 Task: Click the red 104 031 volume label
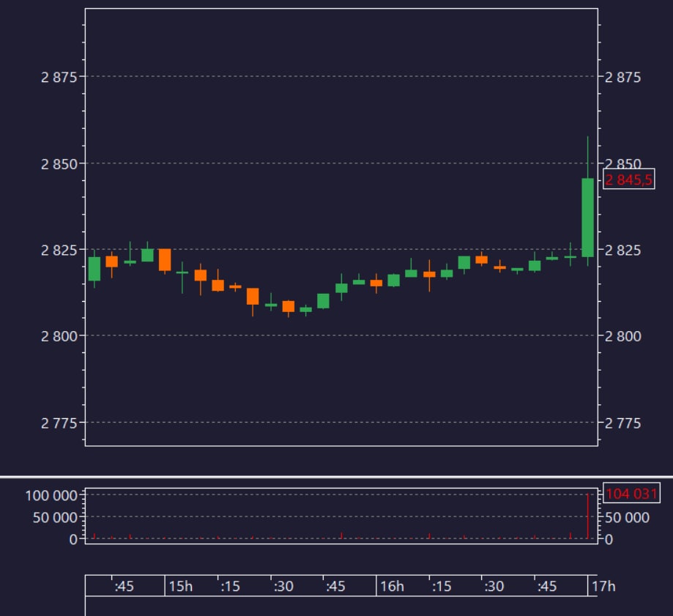point(632,493)
